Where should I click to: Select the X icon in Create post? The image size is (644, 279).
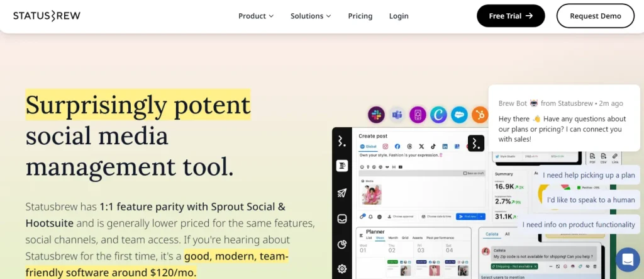pos(421,147)
